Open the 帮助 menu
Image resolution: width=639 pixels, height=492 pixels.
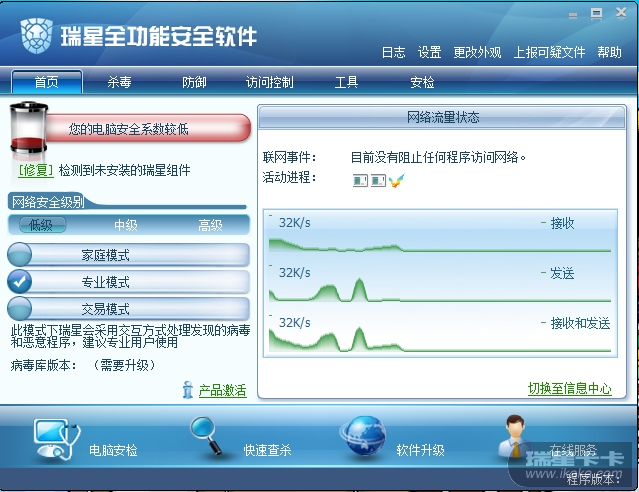(609, 52)
